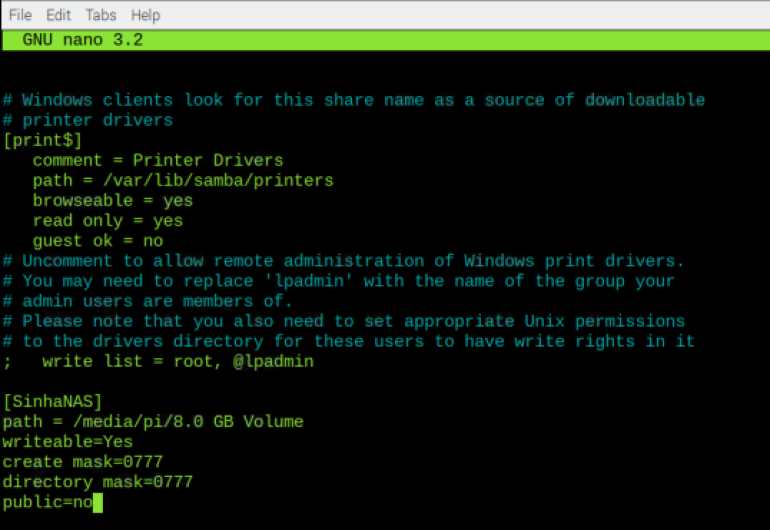Click the 'read only = yes' line
This screenshot has height=530, width=770.
click(x=108, y=221)
